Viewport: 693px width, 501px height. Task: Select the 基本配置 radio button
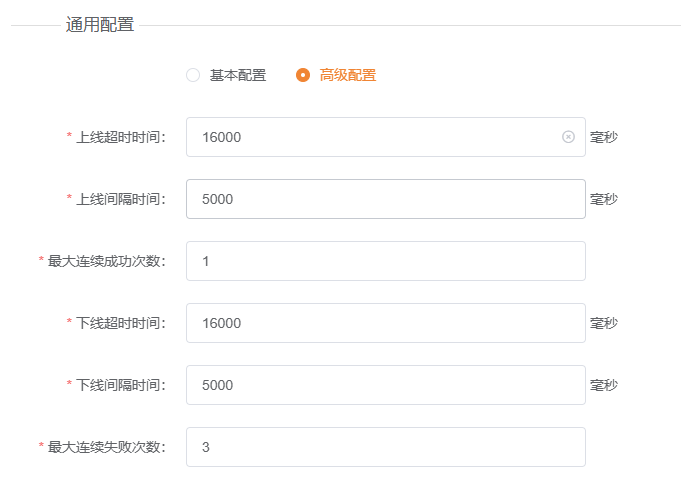click(193, 75)
